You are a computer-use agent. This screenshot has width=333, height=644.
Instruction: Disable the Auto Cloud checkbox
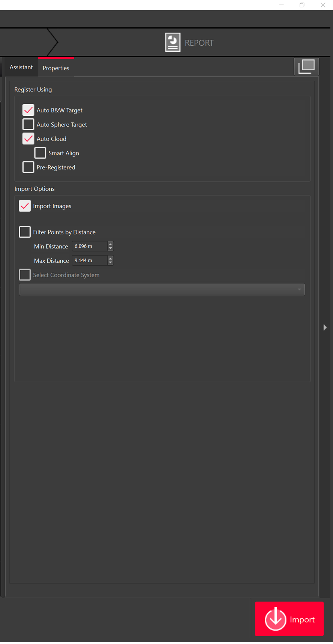tap(28, 139)
